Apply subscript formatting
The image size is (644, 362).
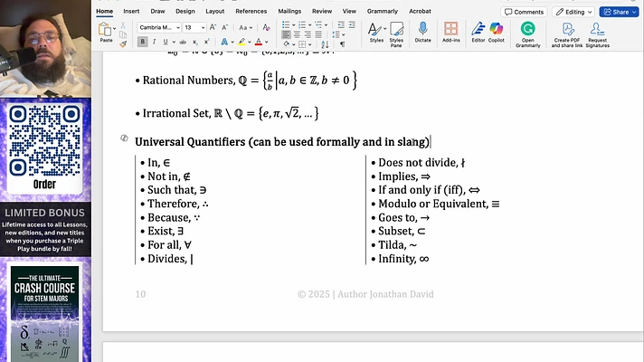point(195,42)
